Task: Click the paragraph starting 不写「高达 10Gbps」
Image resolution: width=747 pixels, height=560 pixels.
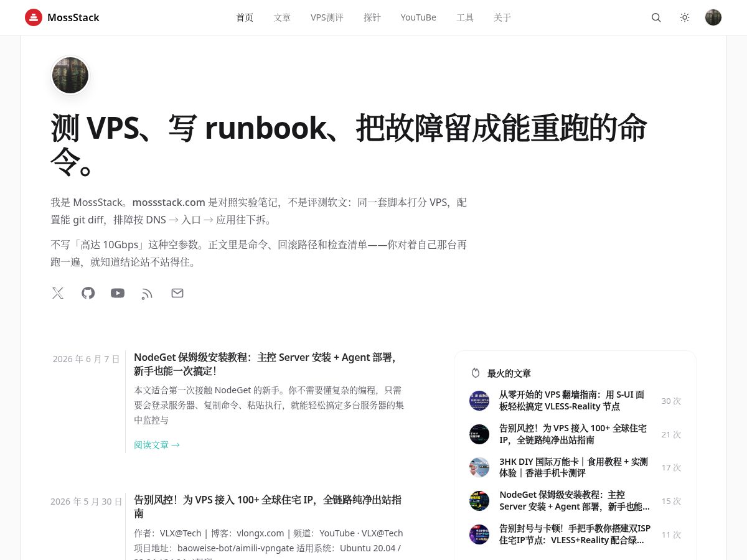Action: (258, 253)
